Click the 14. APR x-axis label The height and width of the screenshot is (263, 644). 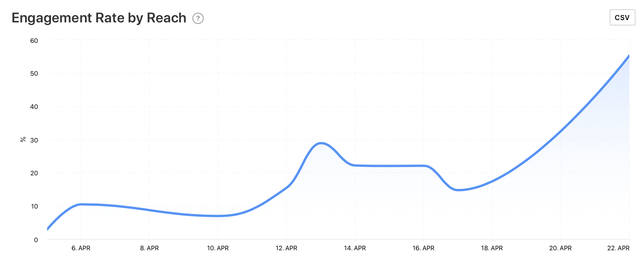pyautogui.click(x=355, y=248)
